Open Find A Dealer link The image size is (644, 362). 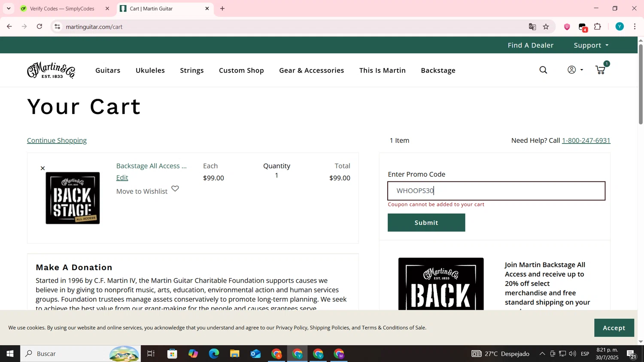(x=530, y=45)
